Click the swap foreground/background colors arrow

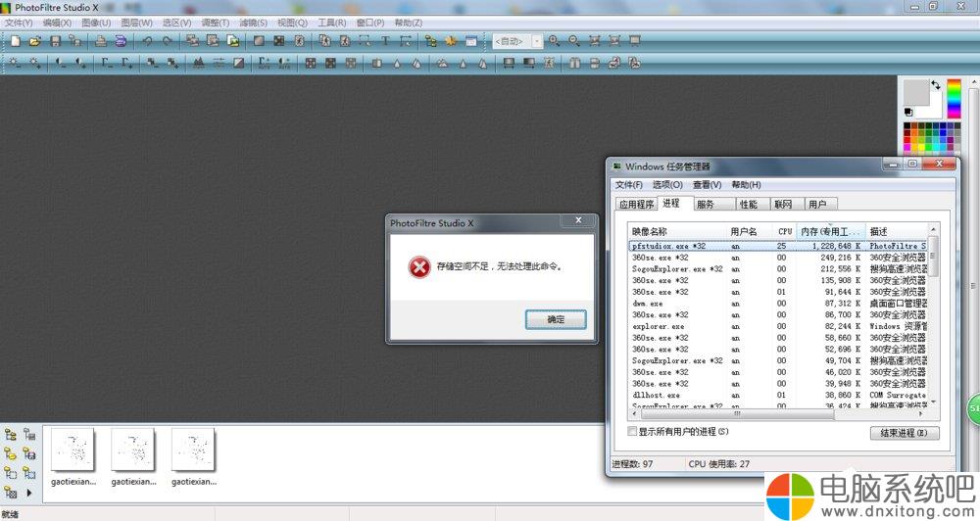pos(936,84)
